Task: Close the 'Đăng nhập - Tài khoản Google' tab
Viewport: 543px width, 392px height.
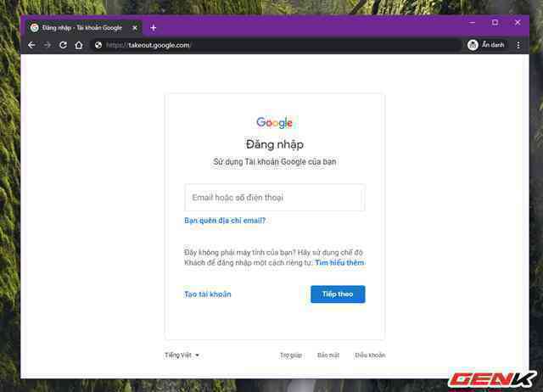Action: coord(135,28)
